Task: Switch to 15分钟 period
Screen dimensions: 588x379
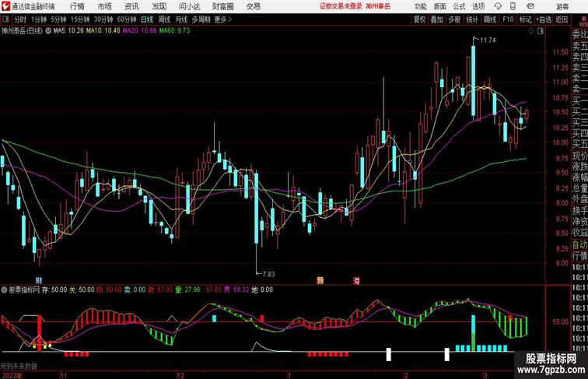Action: coord(80,19)
